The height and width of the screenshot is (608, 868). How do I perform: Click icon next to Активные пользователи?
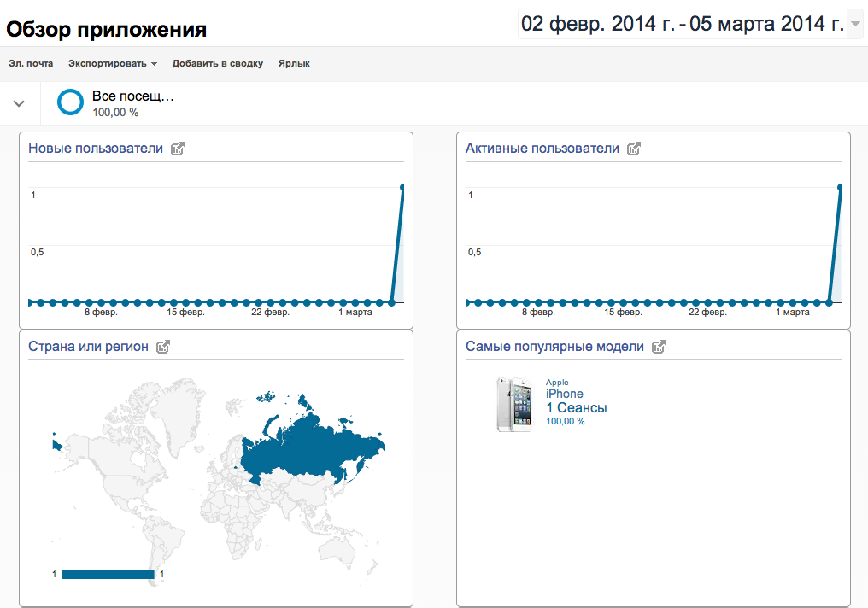634,149
